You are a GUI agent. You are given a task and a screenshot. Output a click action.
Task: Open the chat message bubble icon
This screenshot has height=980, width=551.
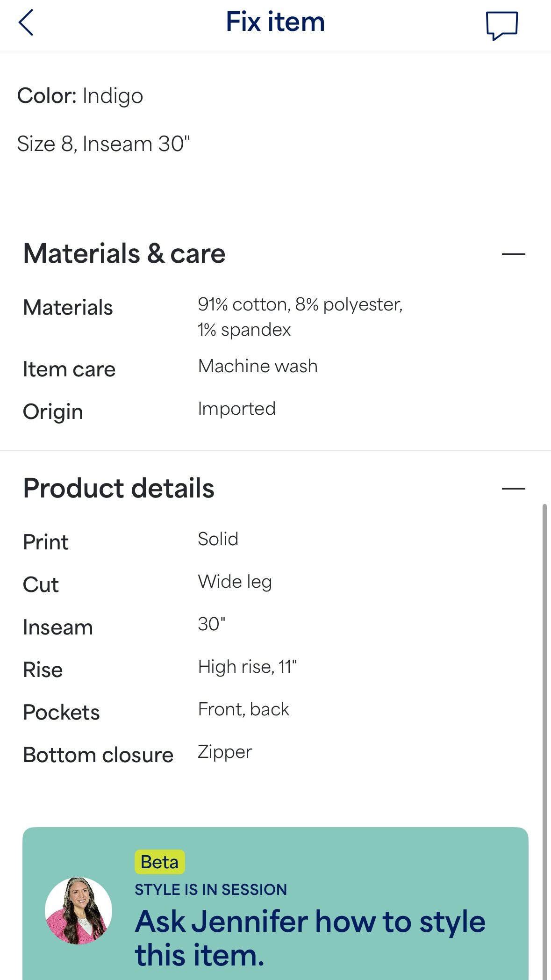[501, 25]
